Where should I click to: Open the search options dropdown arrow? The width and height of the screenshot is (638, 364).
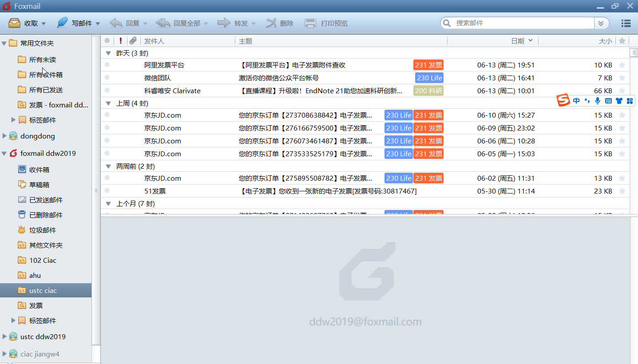601,23
